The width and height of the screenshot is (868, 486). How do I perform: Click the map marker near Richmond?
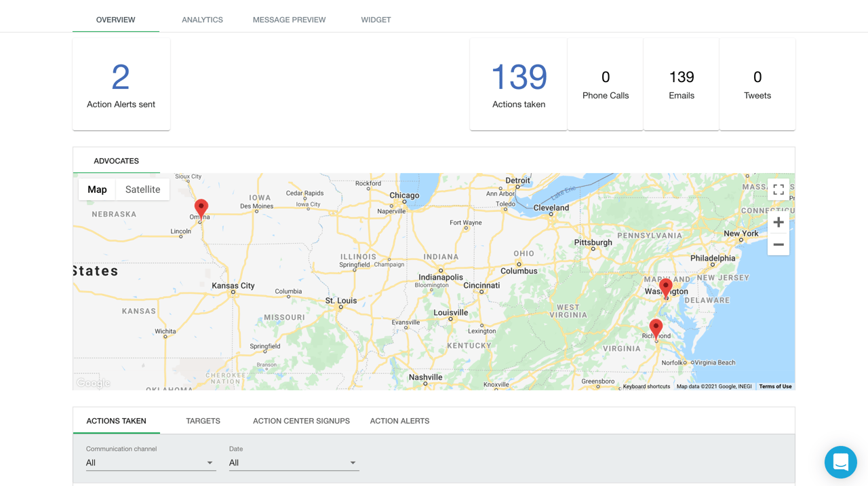[656, 325]
